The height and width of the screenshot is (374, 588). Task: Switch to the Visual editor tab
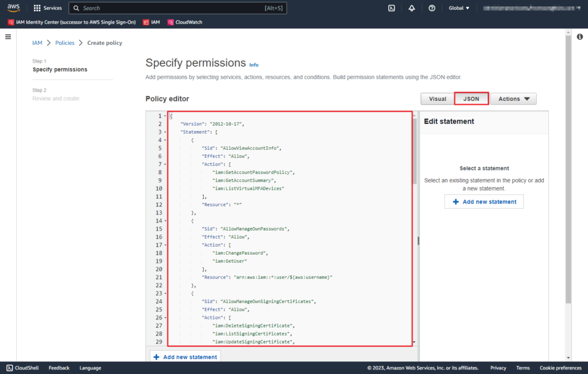tap(437, 99)
